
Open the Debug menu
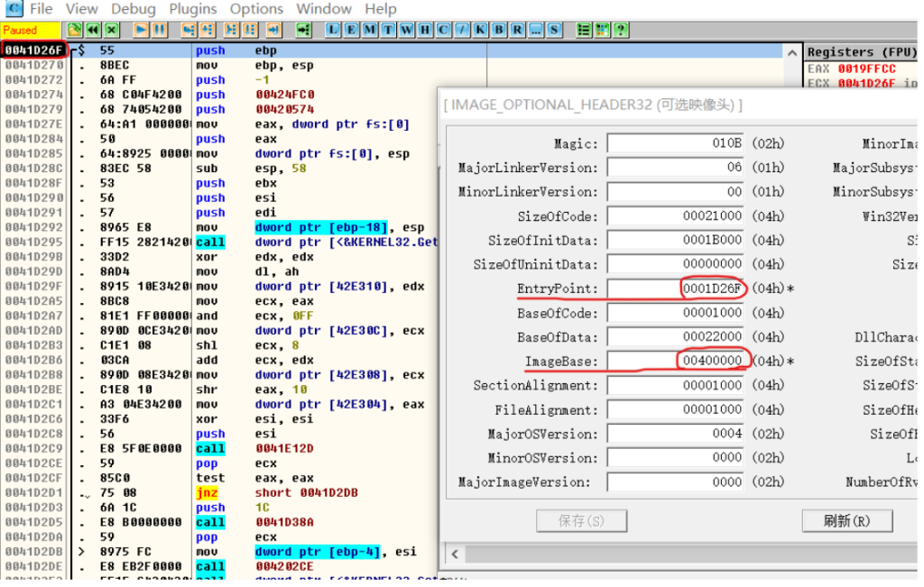click(x=134, y=9)
